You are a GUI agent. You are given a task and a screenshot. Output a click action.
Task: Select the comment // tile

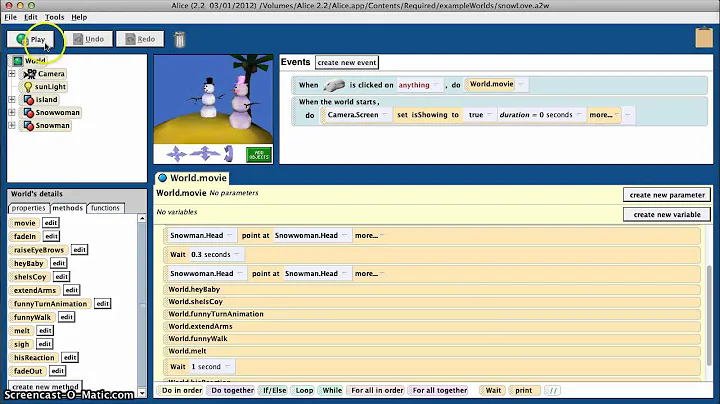(x=553, y=390)
